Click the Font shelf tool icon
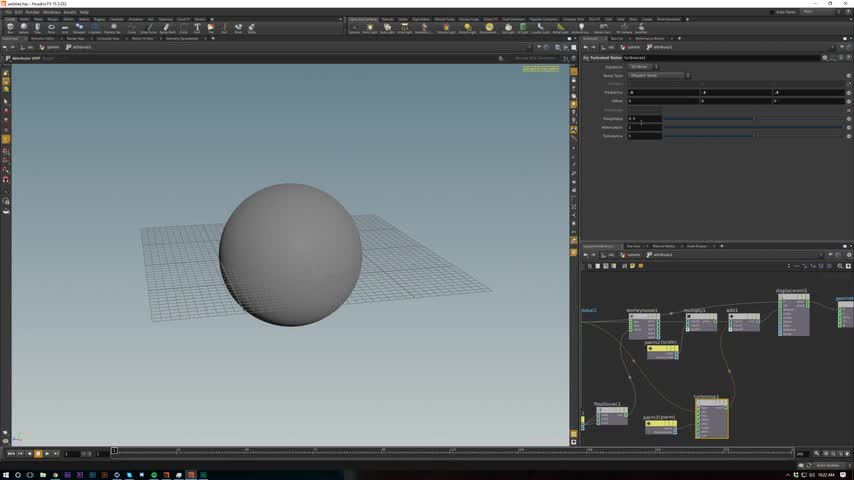Viewport: 854px width, 480px height. (x=197, y=27)
